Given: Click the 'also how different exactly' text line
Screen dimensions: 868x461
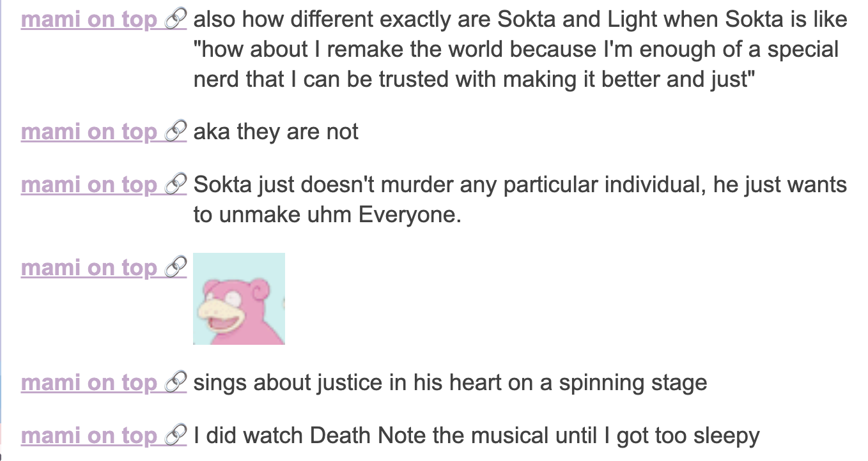Looking at the screenshot, I should pos(520,20).
